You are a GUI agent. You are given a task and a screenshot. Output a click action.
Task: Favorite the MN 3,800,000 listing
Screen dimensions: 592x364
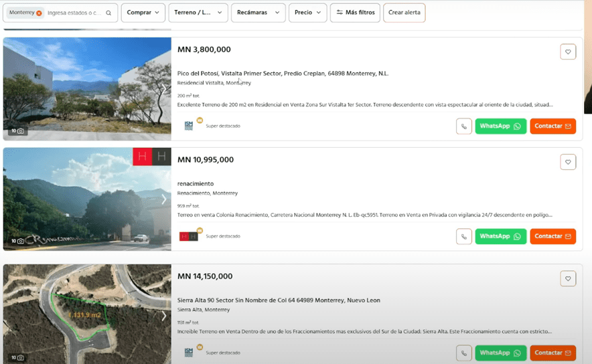point(568,52)
